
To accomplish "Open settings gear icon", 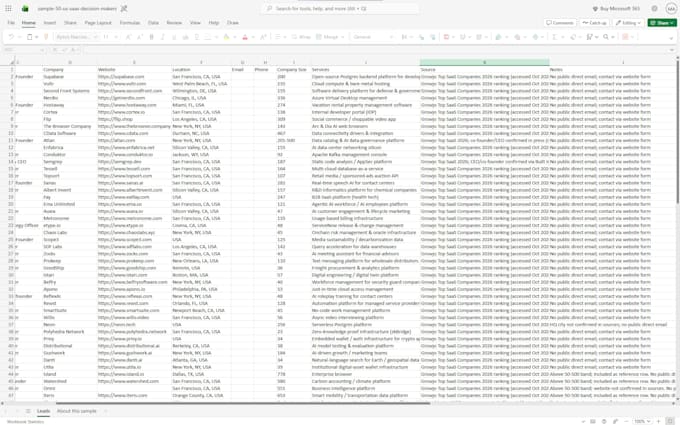I will pyautogui.click(x=654, y=8).
